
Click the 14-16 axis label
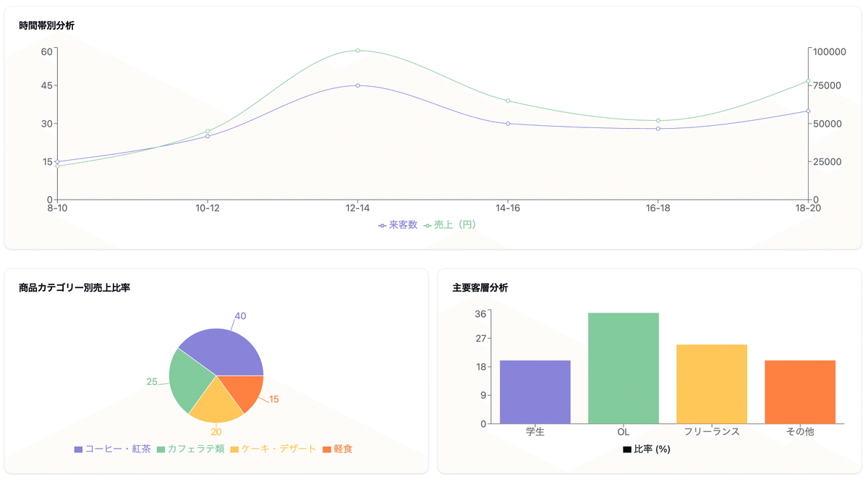pos(508,208)
